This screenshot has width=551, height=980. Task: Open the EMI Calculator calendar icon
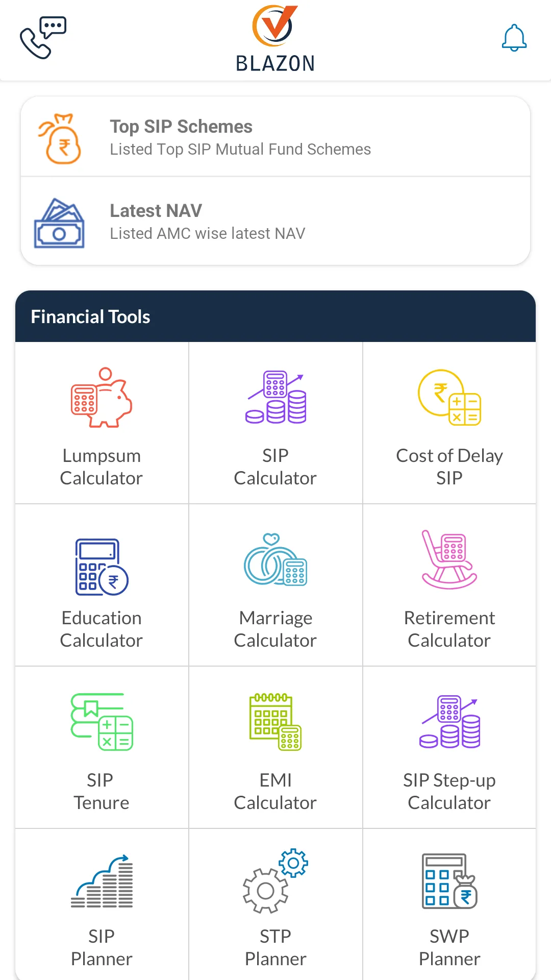click(x=275, y=722)
